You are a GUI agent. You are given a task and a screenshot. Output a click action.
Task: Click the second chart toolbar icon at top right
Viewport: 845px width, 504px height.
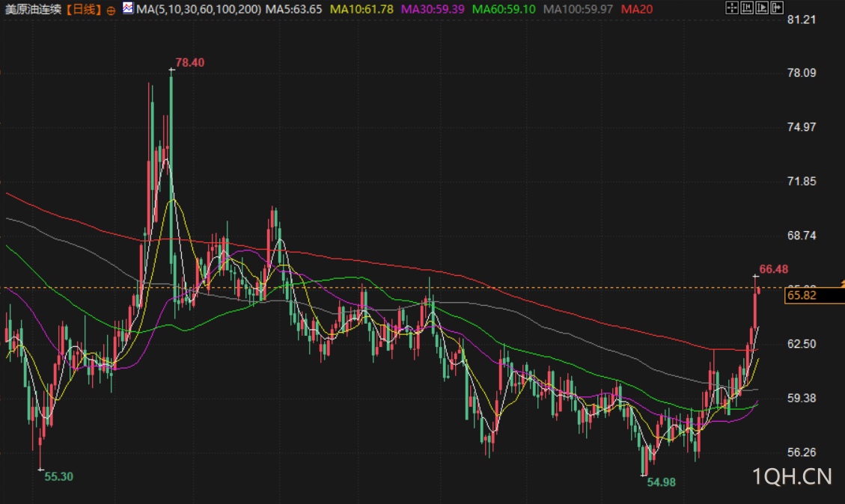(x=747, y=7)
